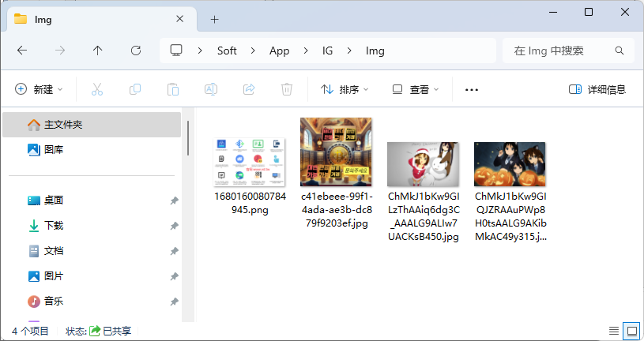This screenshot has width=644, height=341.
Task: Click the sidebar vertical scrollbar
Action: pyautogui.click(x=188, y=138)
